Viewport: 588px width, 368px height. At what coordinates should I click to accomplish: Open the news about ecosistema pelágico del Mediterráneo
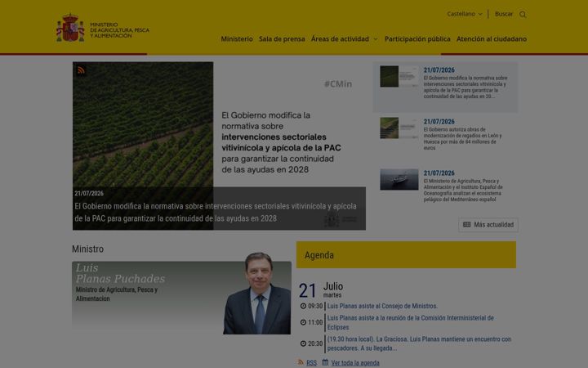(x=463, y=190)
